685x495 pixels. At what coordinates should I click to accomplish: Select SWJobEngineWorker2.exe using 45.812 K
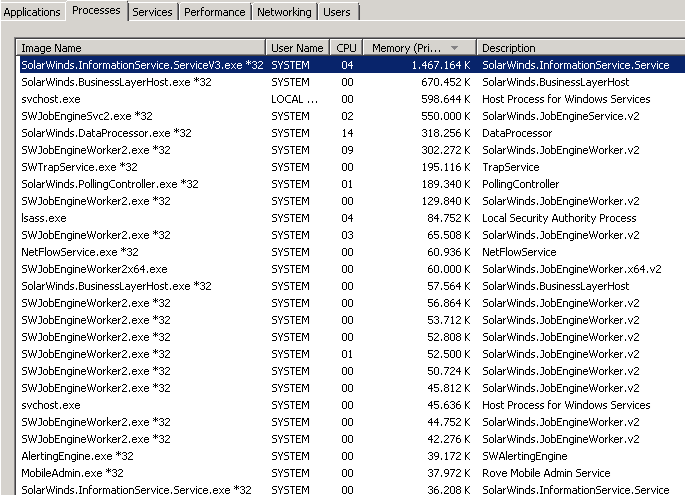click(351, 388)
